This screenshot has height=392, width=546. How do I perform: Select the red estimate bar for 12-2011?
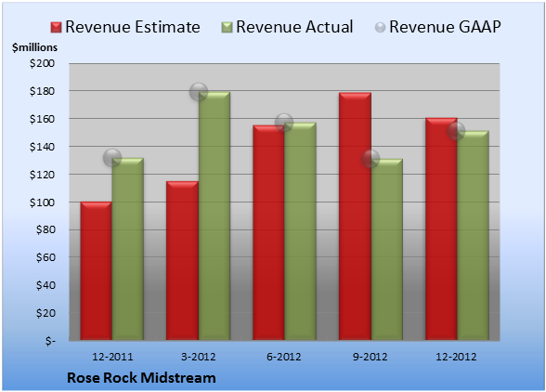[97, 270]
